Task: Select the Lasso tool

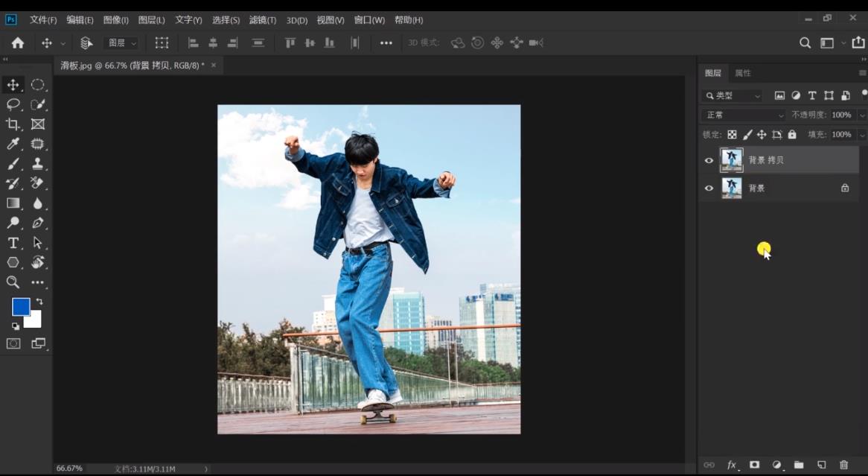Action: tap(13, 104)
